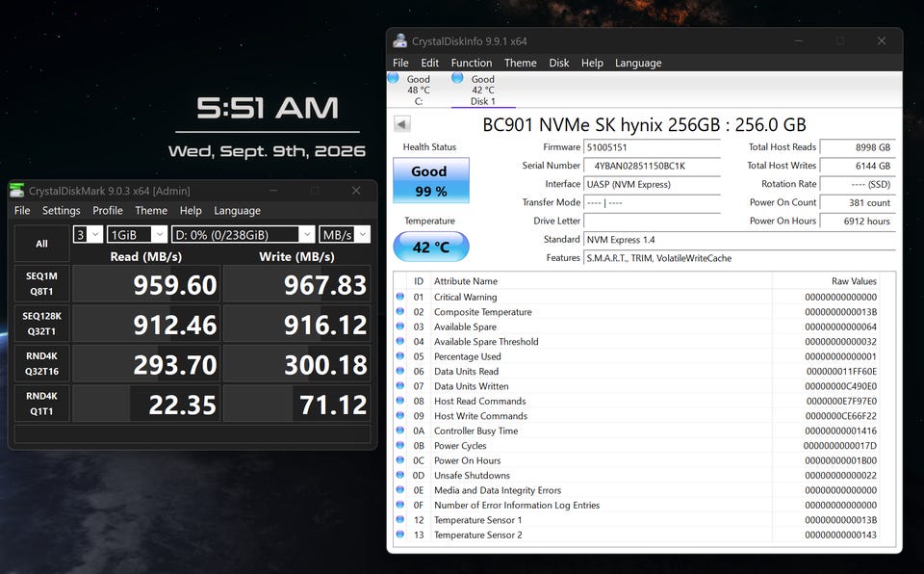
Task: Open Function menu in CrystalDiskInfo
Action: click(472, 63)
